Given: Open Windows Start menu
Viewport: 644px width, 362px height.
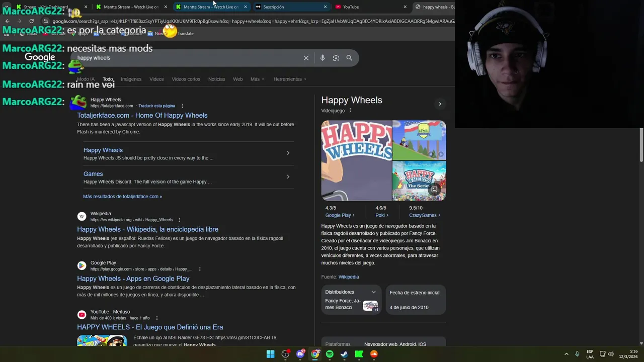Looking at the screenshot, I should coord(270,354).
